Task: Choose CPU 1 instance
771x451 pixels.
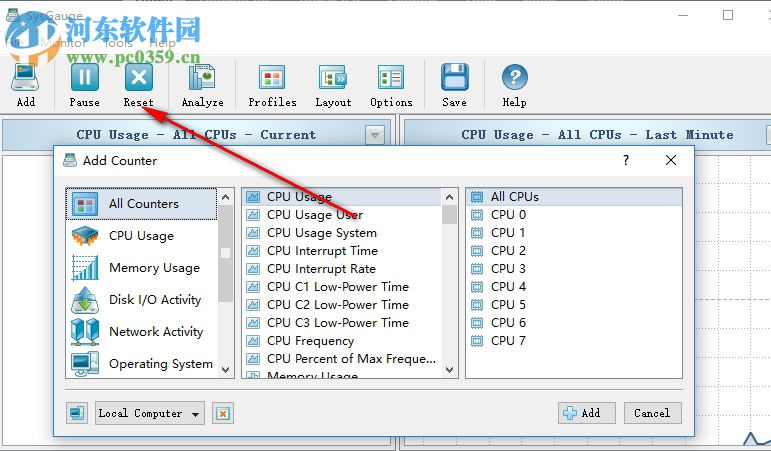Action: click(x=574, y=233)
